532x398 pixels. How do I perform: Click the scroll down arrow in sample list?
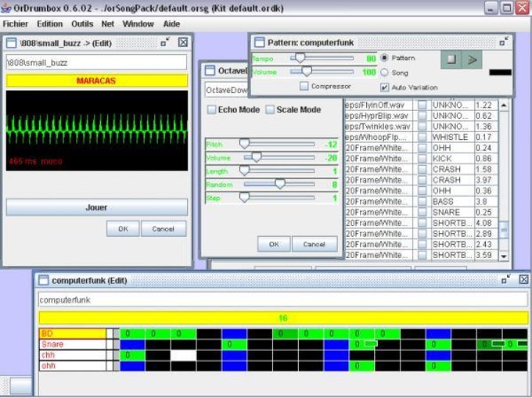click(x=503, y=256)
